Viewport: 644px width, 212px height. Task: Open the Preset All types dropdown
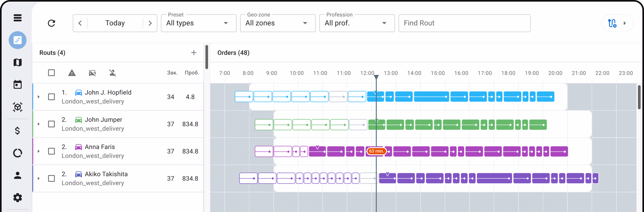198,23
